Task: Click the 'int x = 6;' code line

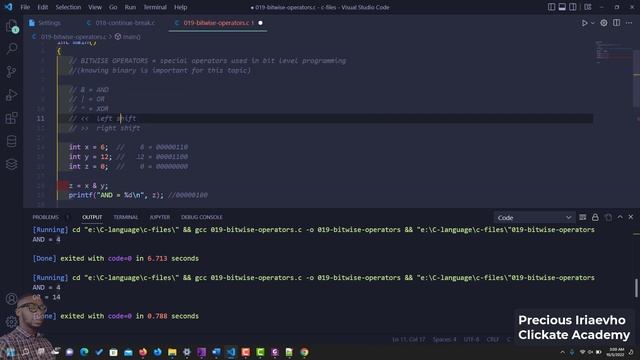Action: click(x=88, y=147)
